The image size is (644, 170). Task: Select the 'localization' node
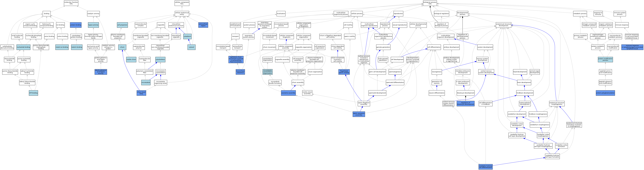click(281, 14)
